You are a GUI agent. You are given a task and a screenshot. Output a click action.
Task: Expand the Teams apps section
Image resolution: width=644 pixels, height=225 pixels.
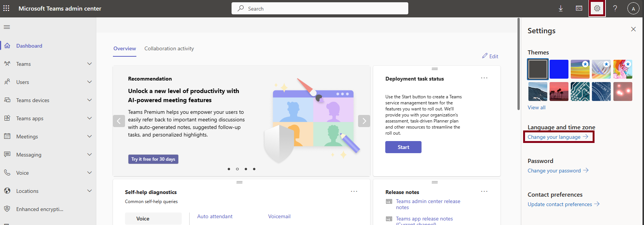coord(90,118)
